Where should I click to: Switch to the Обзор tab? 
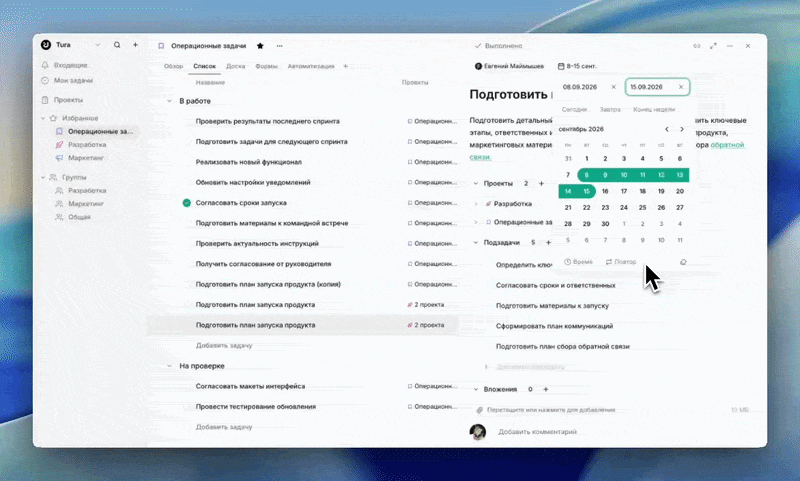(x=173, y=66)
